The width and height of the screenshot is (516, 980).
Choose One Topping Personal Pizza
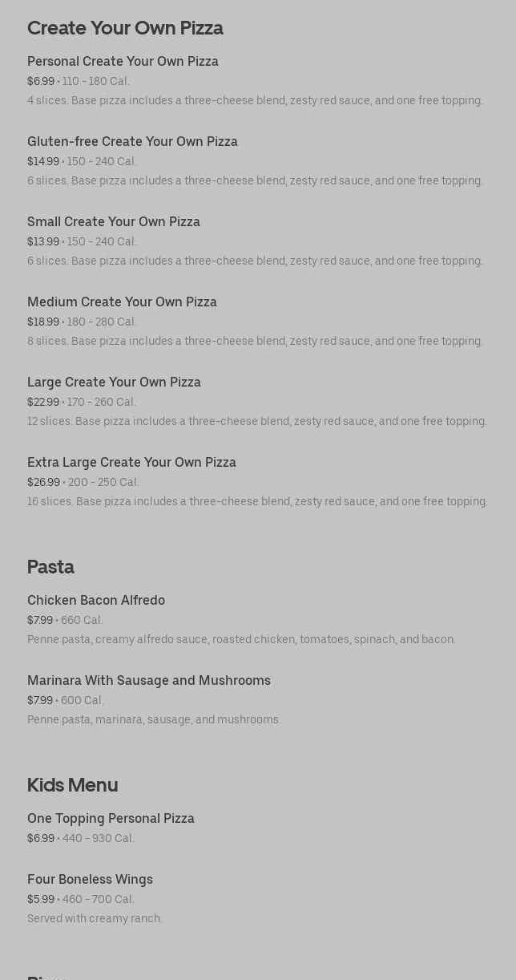pyautogui.click(x=111, y=819)
